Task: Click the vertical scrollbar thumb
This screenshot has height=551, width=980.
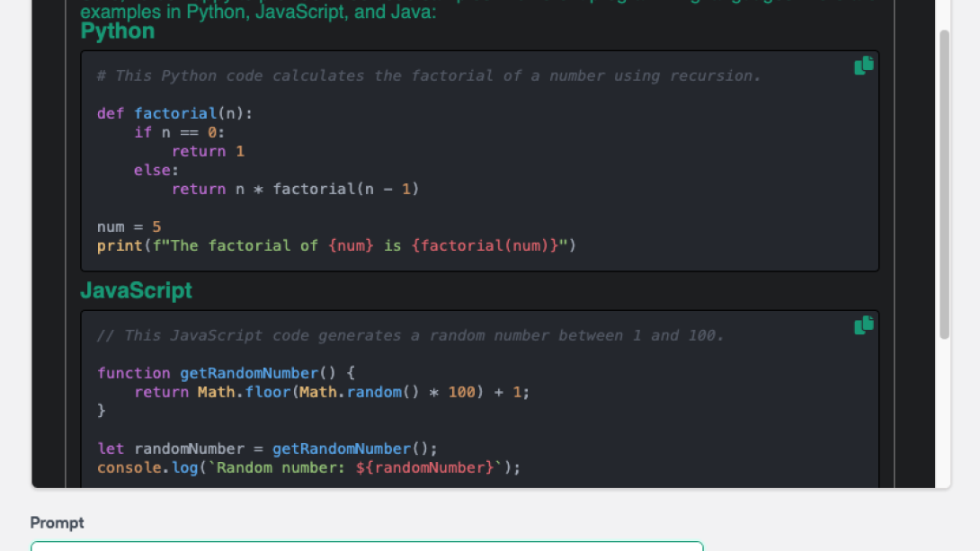Action: click(x=944, y=184)
